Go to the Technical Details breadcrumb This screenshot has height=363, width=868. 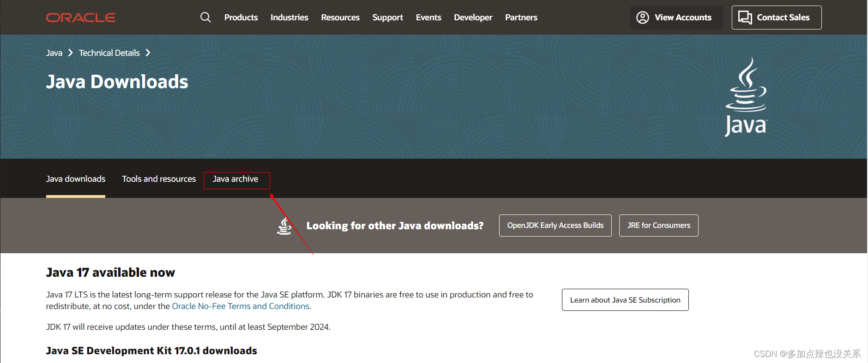coord(109,53)
